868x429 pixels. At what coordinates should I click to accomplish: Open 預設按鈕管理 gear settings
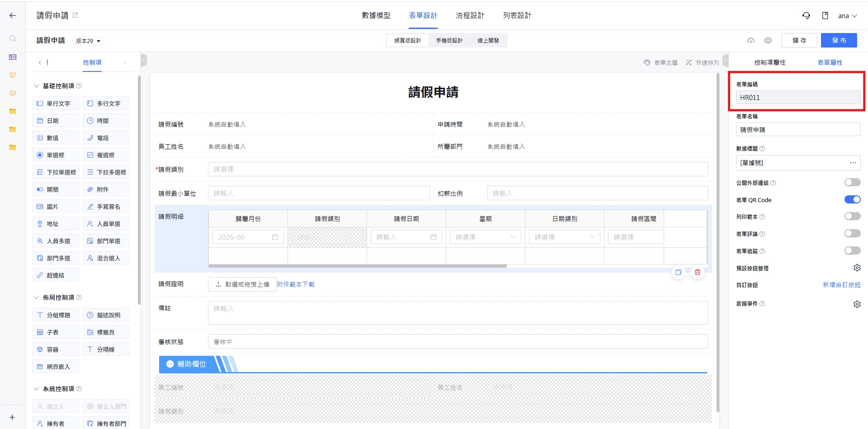(857, 268)
